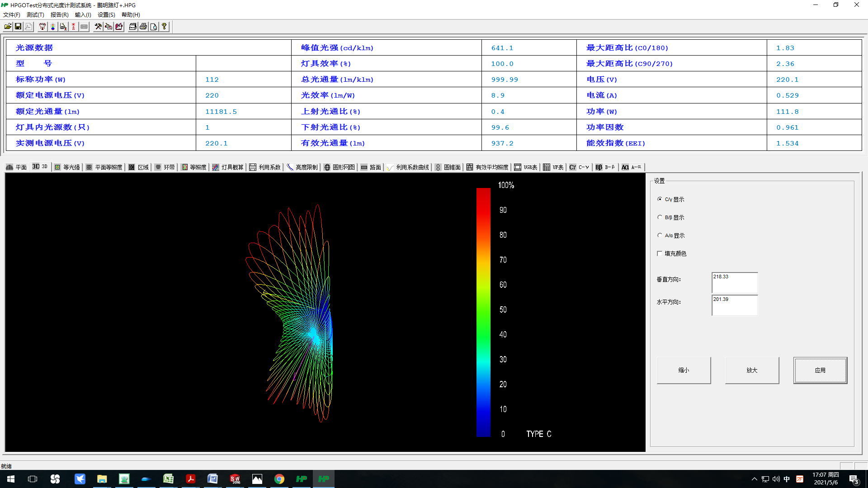
Task: Click the yellow question mark help icon
Action: 164,27
